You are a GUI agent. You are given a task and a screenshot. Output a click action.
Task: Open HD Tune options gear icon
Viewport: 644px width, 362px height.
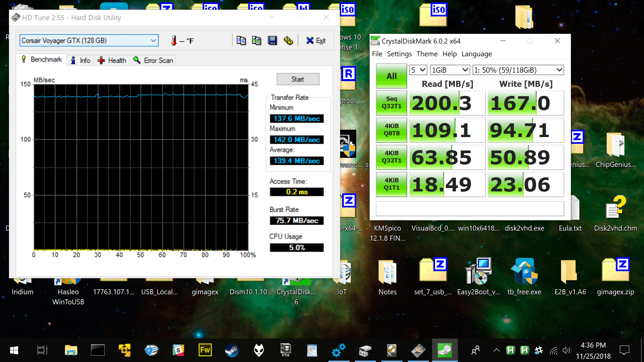click(x=288, y=41)
